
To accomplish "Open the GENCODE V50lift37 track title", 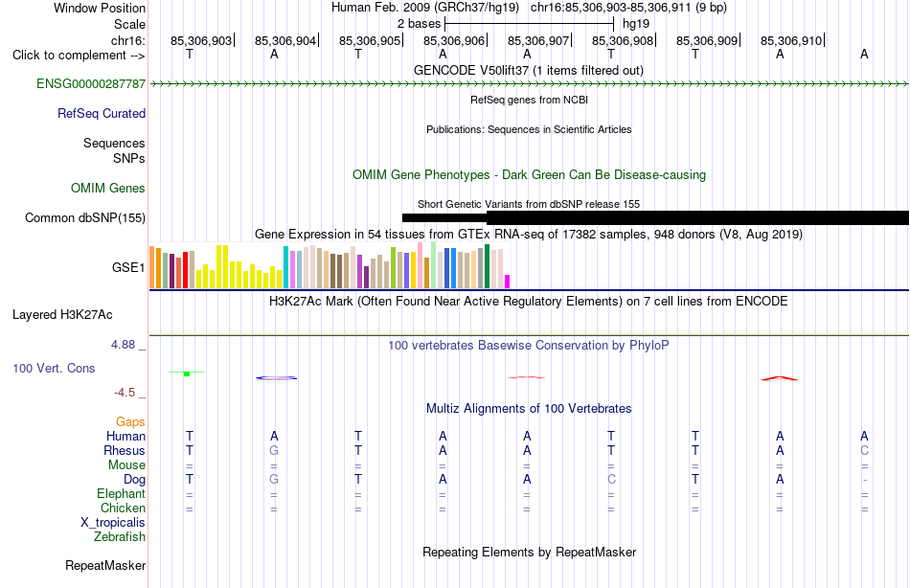I will (528, 70).
